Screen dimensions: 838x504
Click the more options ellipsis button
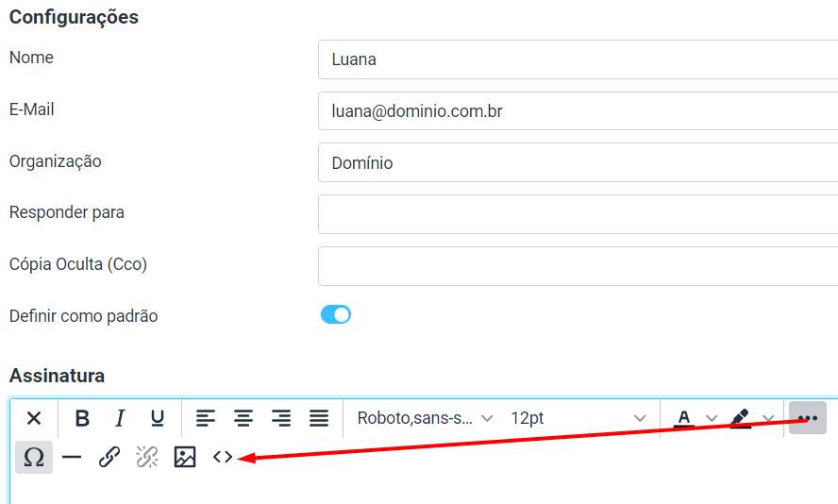[x=808, y=418]
